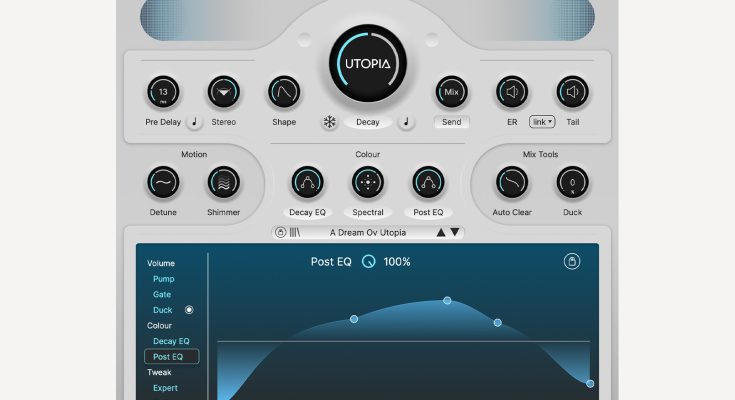
Task: Click the Spectral knob
Action: (x=368, y=182)
